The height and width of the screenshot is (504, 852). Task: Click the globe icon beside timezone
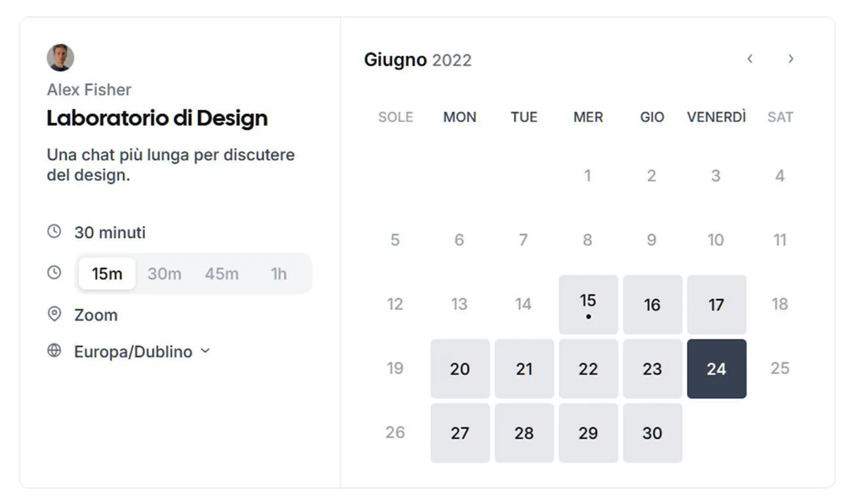pos(54,351)
